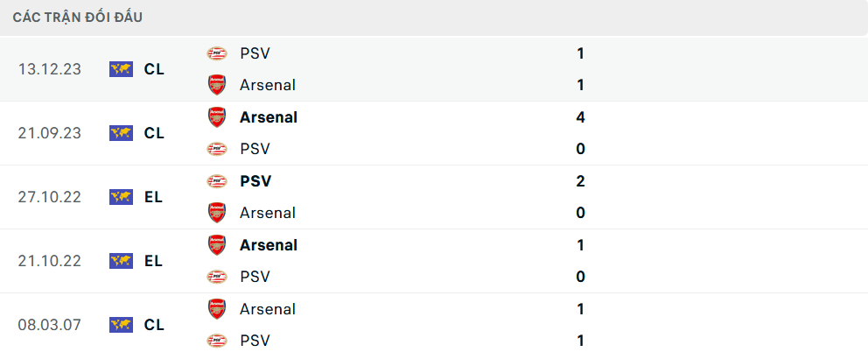
Task: Click Arsenal's score of 4 on 21.09.23
Action: click(x=581, y=117)
